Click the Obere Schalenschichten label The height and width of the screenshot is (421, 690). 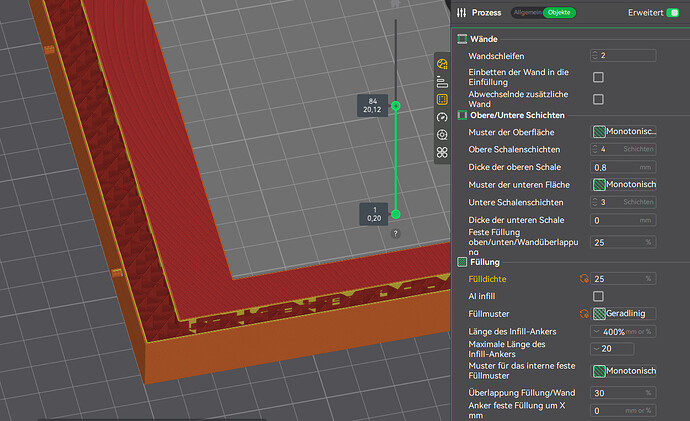click(x=514, y=150)
